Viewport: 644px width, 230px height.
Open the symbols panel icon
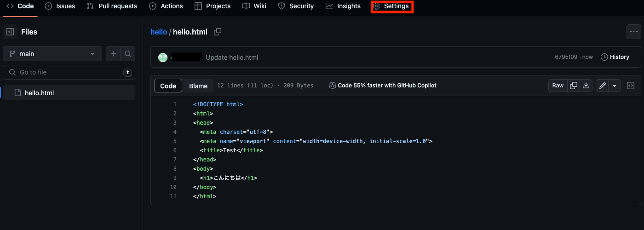(631, 86)
